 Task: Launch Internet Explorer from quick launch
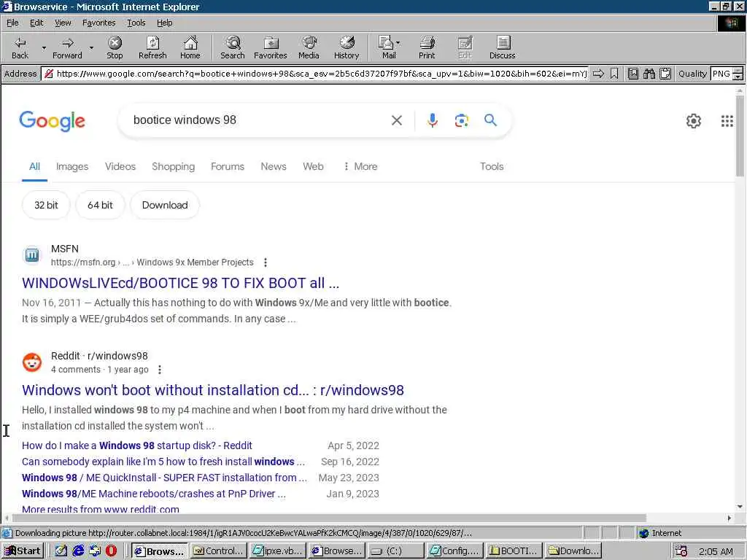point(78,551)
